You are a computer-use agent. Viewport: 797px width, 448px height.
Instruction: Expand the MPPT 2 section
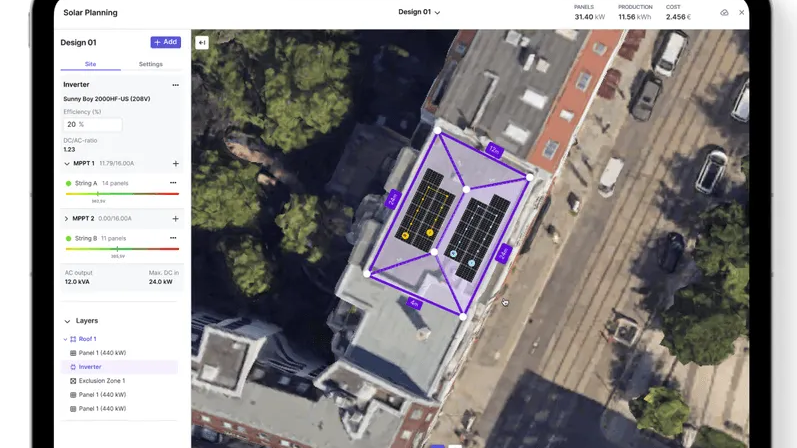coord(67,218)
